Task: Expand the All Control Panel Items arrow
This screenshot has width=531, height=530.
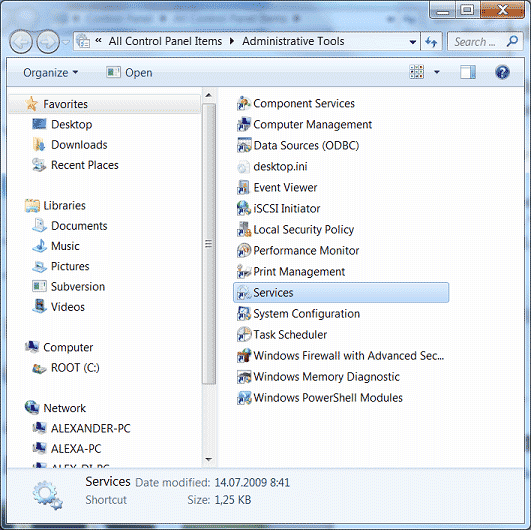Action: (x=232, y=41)
